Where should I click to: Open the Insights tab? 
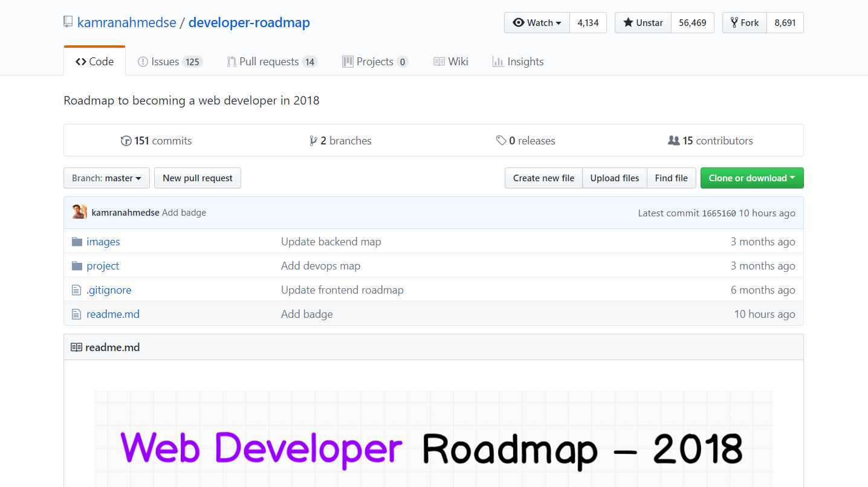(518, 62)
